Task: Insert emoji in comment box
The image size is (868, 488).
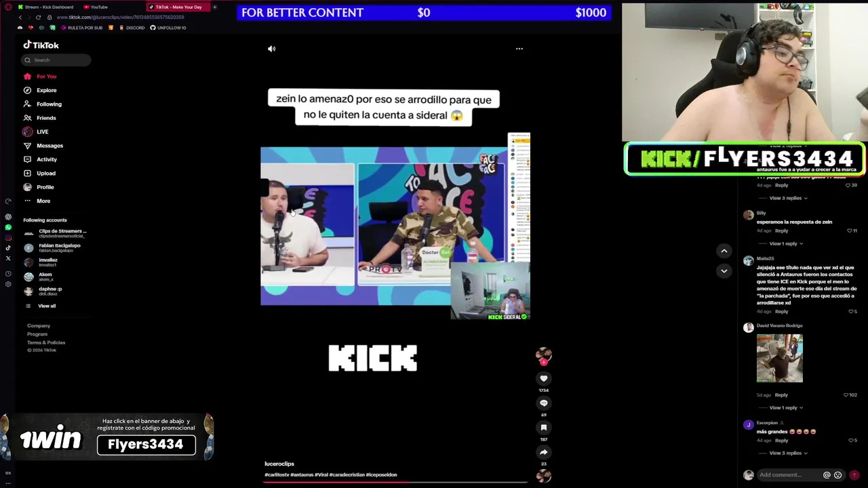Action: click(838, 475)
